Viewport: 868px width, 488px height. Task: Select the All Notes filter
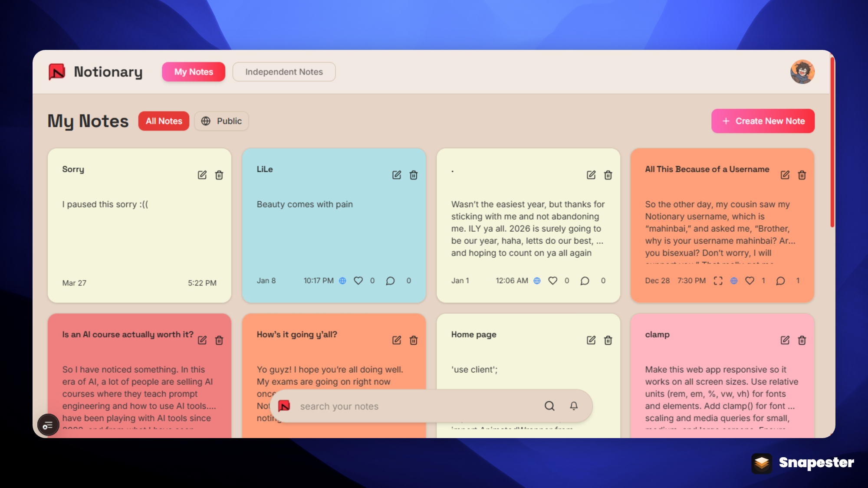pyautogui.click(x=164, y=121)
